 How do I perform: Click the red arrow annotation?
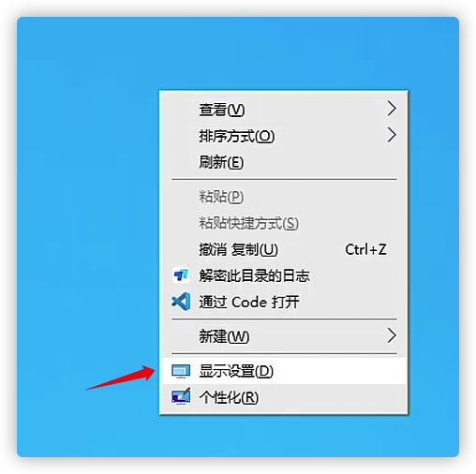pos(121,378)
